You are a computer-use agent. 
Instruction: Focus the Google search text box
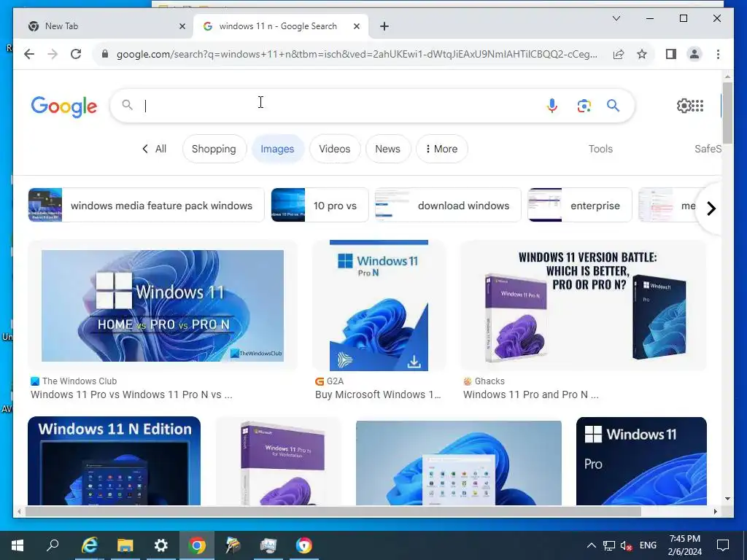click(343, 105)
